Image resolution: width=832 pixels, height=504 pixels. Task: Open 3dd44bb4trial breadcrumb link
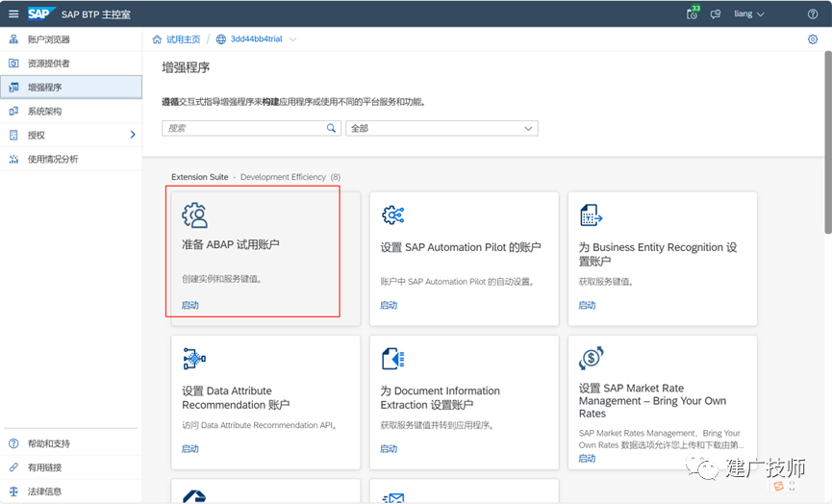pyautogui.click(x=256, y=39)
